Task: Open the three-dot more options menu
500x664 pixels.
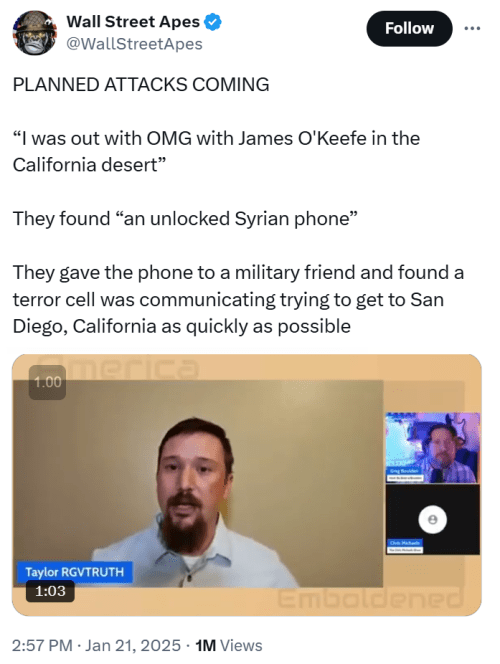Action: click(472, 28)
